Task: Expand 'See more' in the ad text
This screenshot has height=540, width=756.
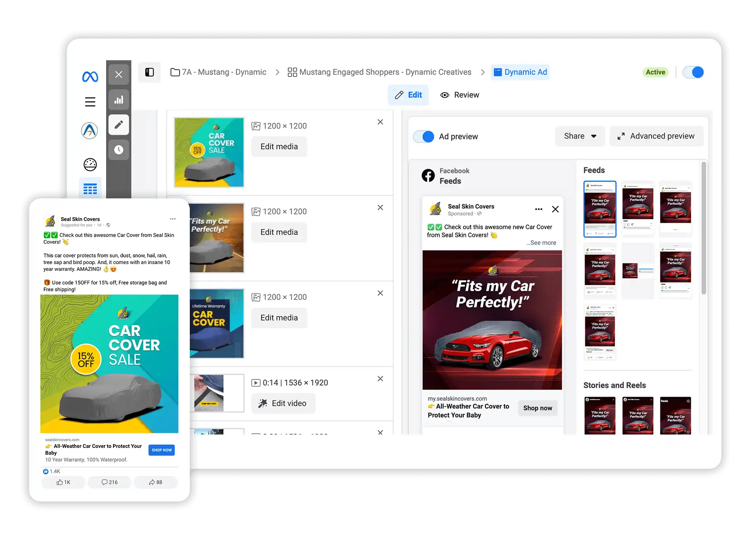Action: (x=541, y=242)
